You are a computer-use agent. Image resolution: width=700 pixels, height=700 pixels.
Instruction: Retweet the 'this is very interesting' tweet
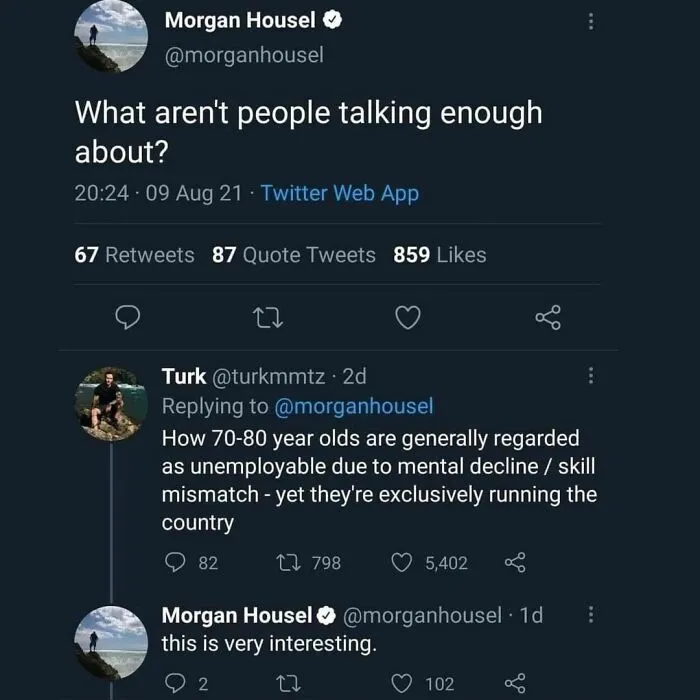coord(288,683)
